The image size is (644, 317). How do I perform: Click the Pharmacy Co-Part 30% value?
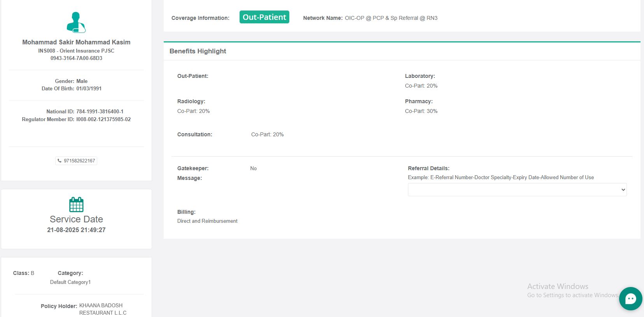click(421, 111)
